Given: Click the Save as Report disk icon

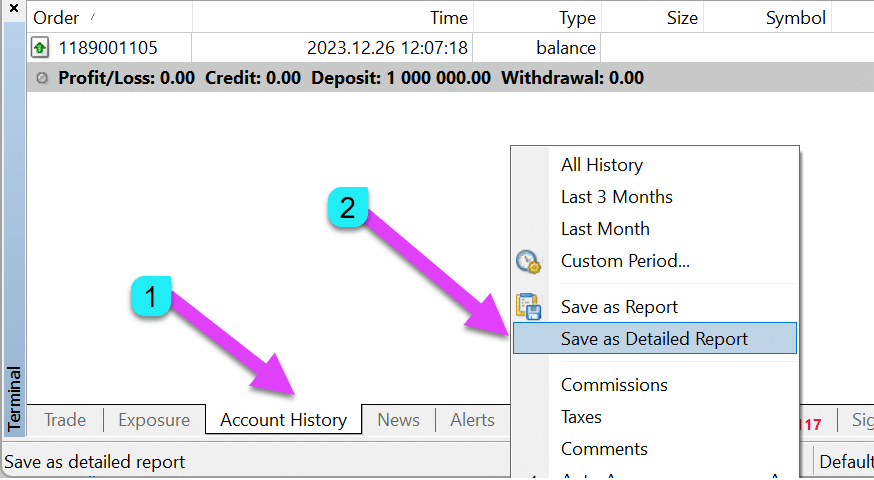Looking at the screenshot, I should pos(527,307).
